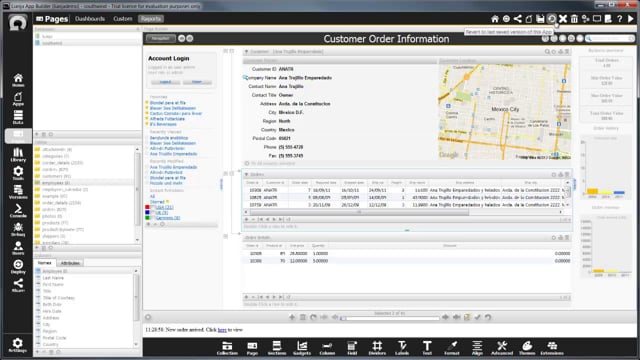Collapse the Orders section triangle
The height and width of the screenshot is (360, 640).
[246, 174]
